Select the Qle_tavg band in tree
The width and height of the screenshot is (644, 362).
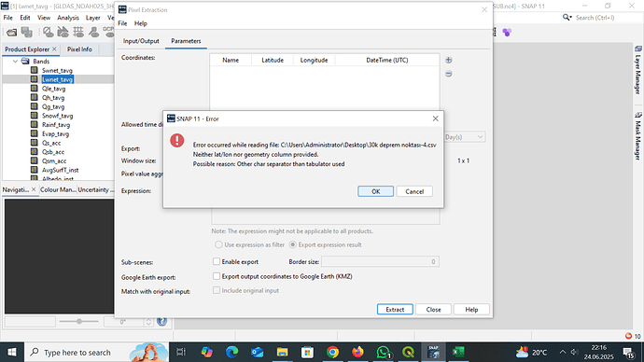53,89
